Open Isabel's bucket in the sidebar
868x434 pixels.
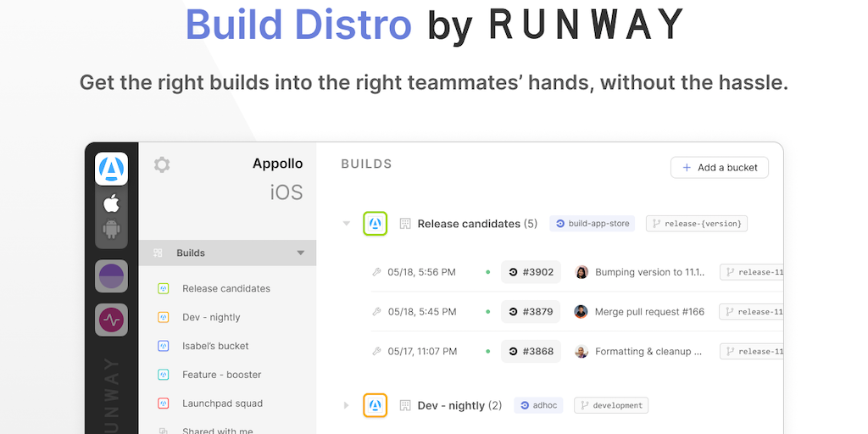(215, 346)
